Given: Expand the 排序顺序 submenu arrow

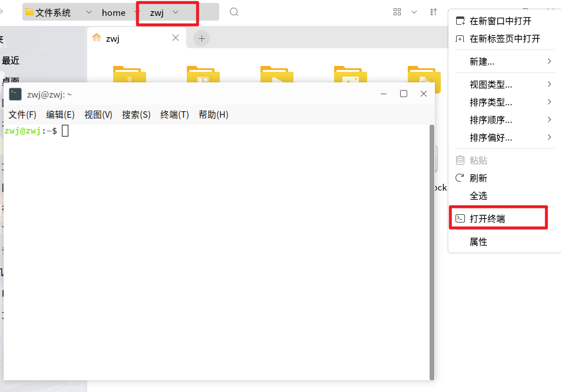Looking at the screenshot, I should pyautogui.click(x=550, y=119).
